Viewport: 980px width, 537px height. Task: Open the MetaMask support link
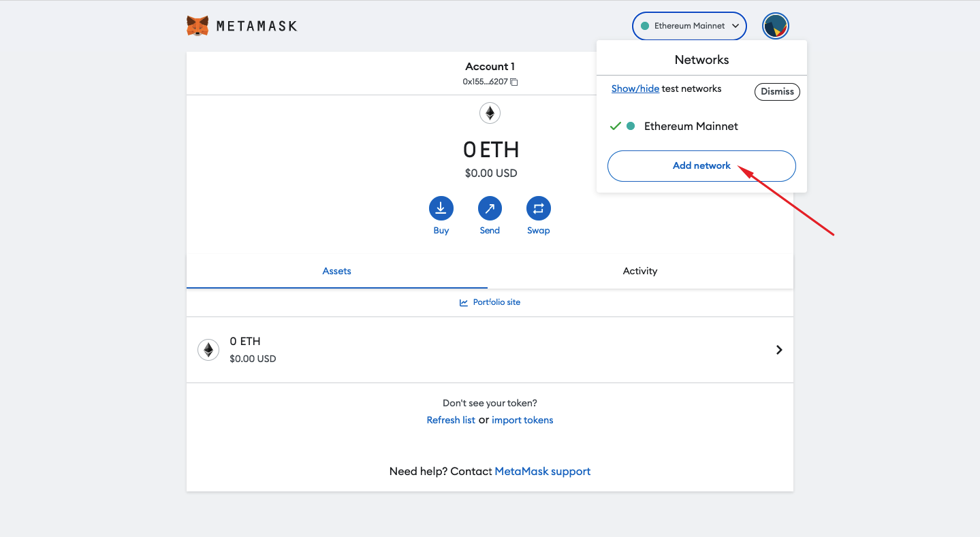pos(543,471)
